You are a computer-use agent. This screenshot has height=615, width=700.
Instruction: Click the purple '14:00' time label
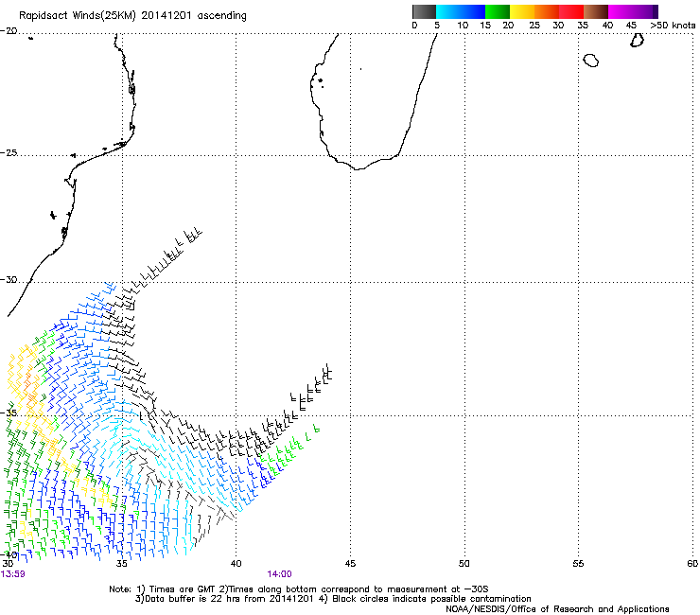(279, 574)
